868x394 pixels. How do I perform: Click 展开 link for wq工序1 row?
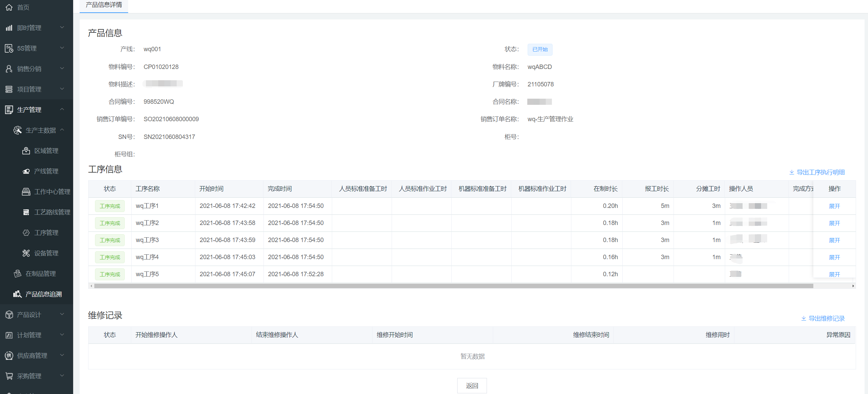pyautogui.click(x=834, y=206)
